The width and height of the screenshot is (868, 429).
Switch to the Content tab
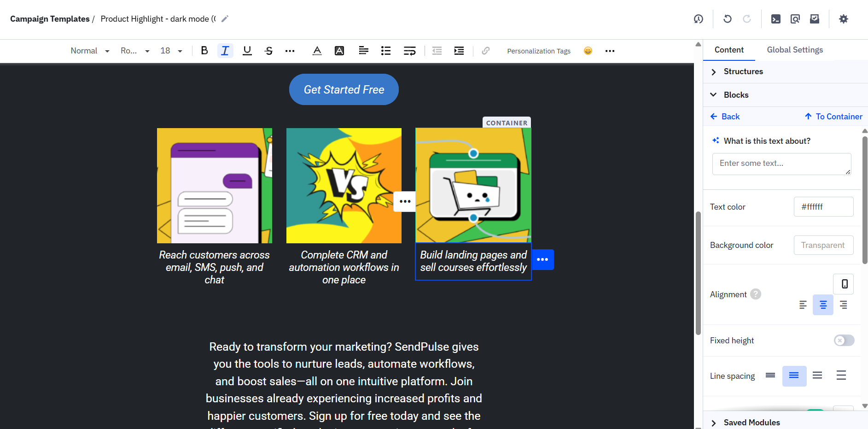(729, 50)
